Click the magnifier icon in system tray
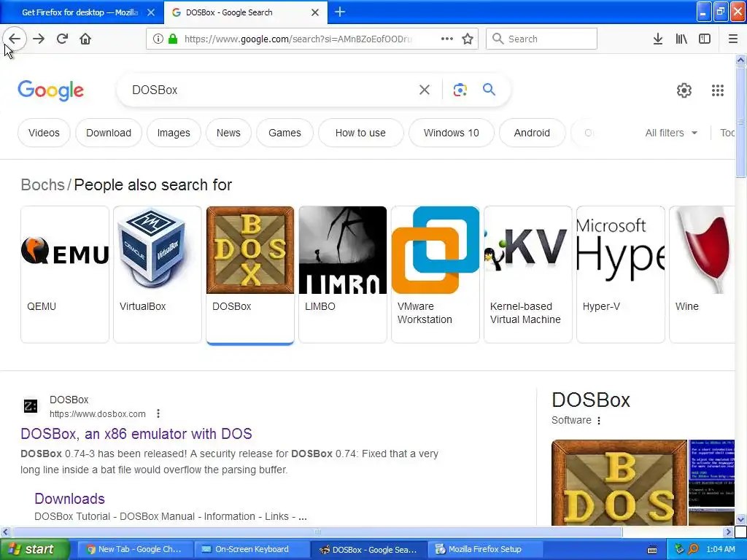This screenshot has height=560, width=747. (693, 549)
